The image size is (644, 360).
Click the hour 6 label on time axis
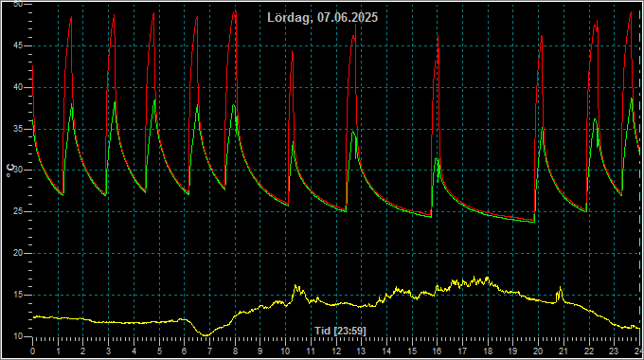point(185,351)
